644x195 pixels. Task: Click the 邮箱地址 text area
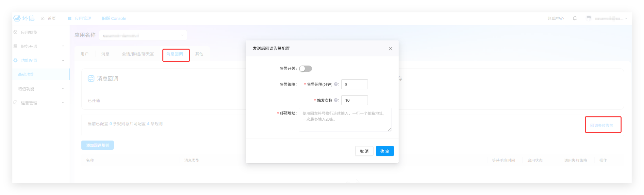[x=345, y=120]
